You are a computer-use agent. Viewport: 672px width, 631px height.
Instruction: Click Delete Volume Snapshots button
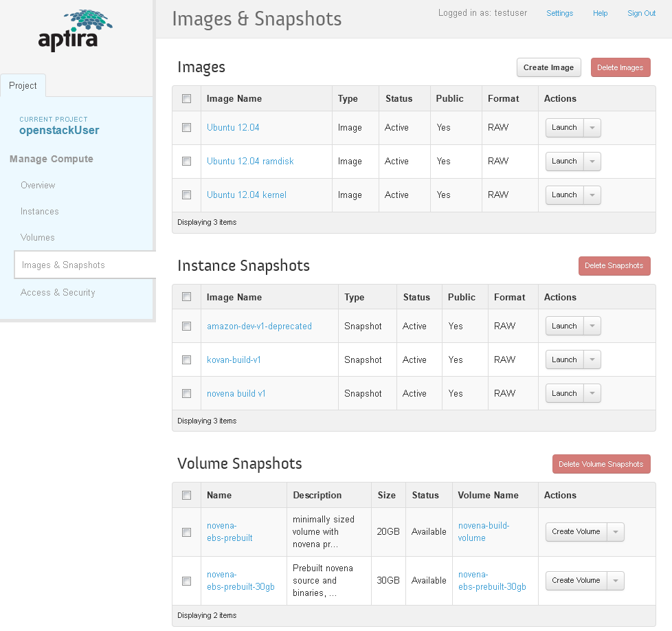point(601,464)
